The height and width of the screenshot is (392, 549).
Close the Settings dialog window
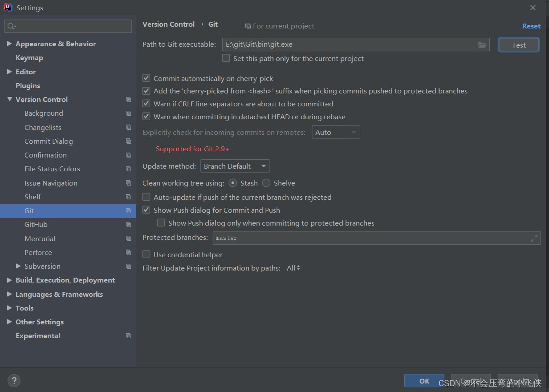(533, 8)
